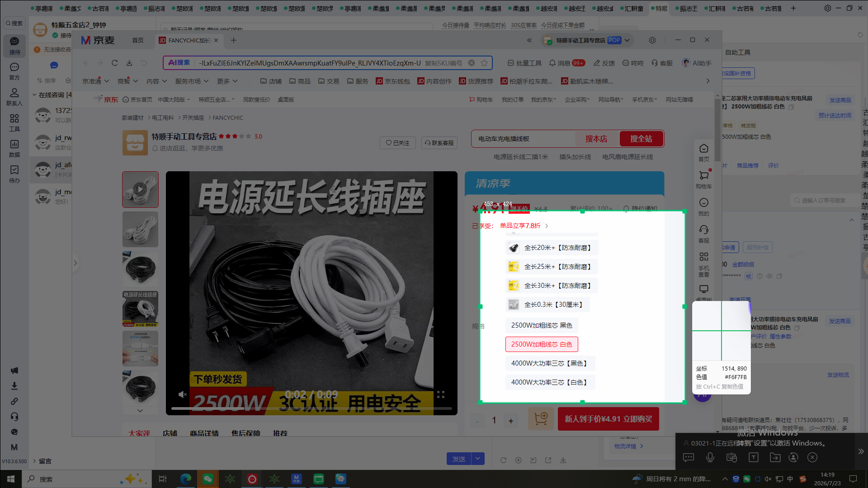Toggle the 已关注 follow button for the store
The width and height of the screenshot is (868, 488).
click(398, 143)
